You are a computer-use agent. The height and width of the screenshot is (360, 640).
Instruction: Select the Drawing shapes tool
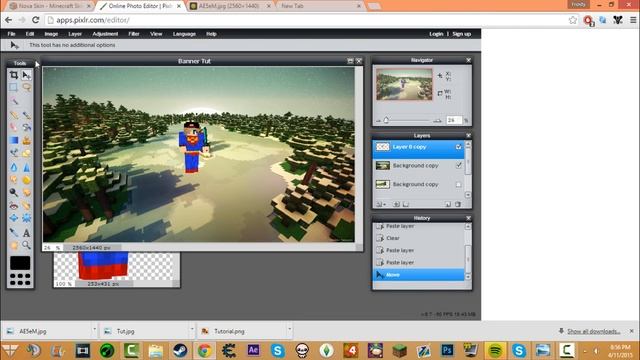(x=27, y=153)
